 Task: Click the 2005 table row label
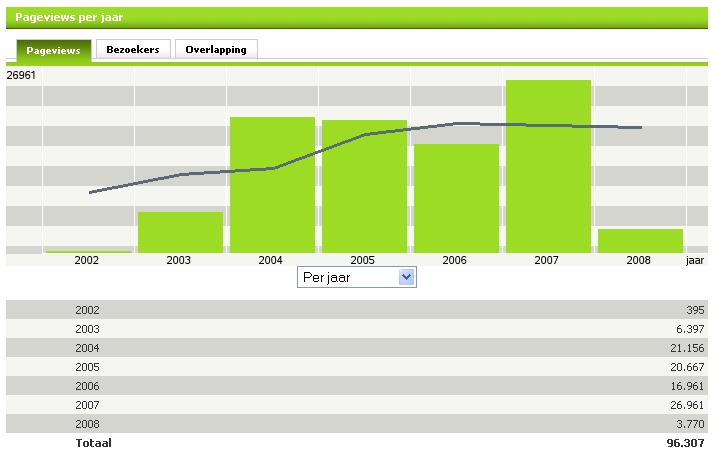88,367
